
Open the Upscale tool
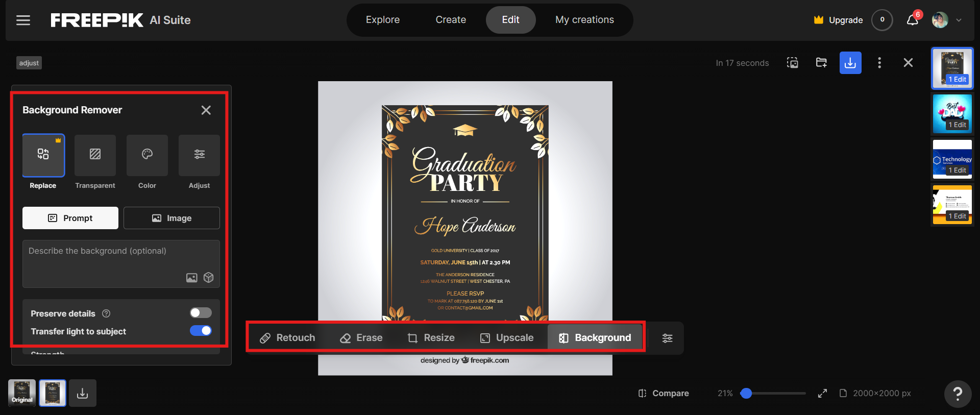point(507,338)
